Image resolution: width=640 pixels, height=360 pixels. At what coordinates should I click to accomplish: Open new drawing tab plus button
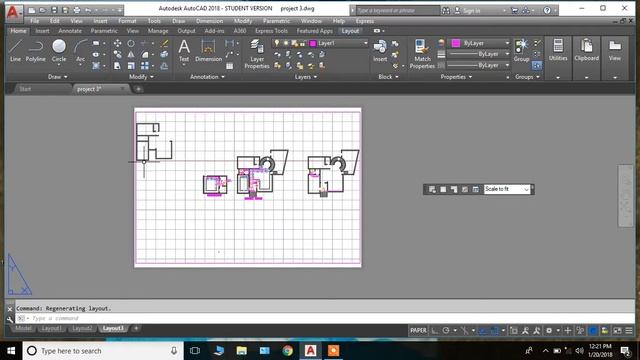click(138, 89)
